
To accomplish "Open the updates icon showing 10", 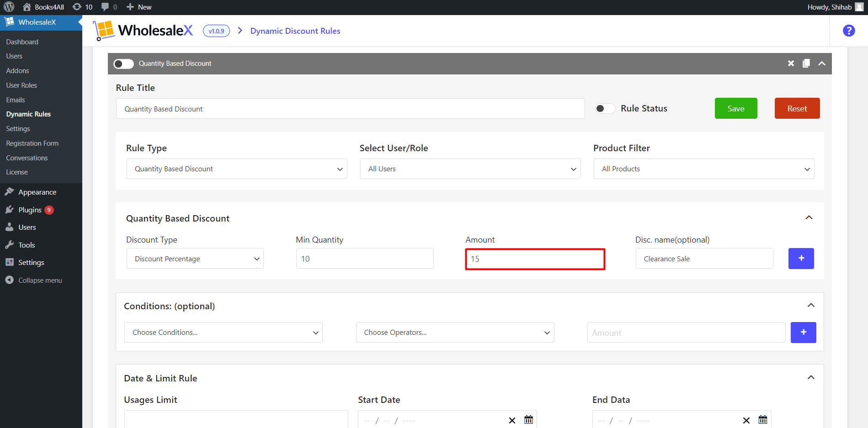I will pos(77,7).
